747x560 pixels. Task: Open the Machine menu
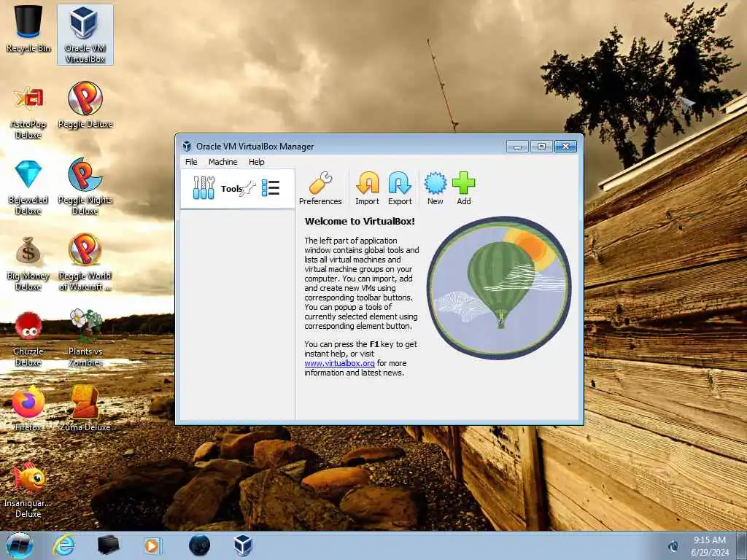click(222, 162)
